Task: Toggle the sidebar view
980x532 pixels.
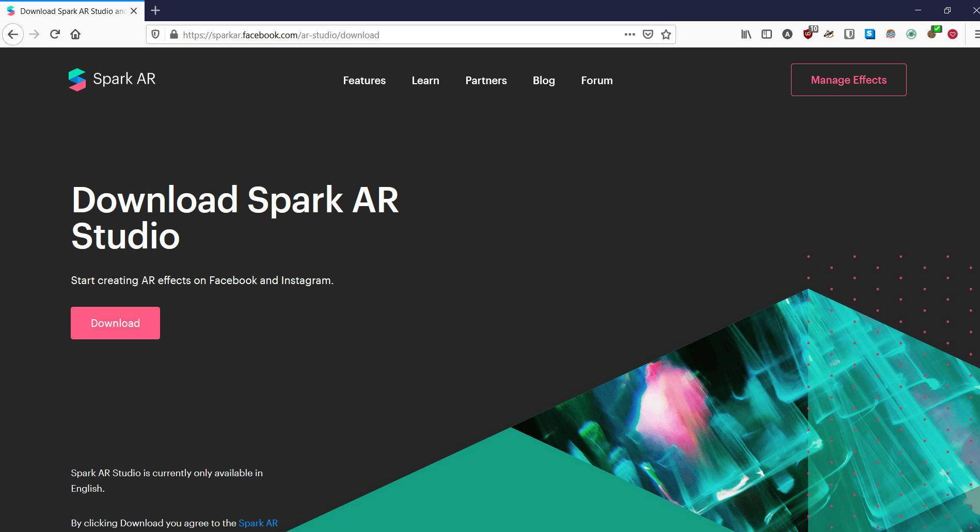Action: click(x=766, y=34)
